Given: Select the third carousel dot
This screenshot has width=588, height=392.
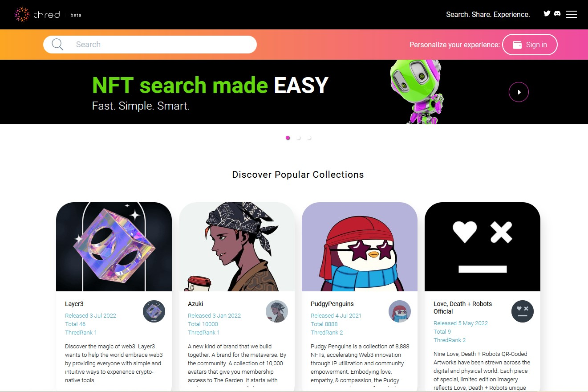Looking at the screenshot, I should coord(309,138).
